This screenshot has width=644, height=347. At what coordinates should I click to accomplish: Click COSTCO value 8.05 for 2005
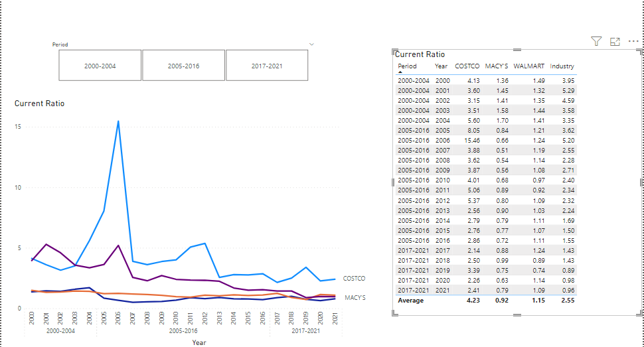pos(473,131)
